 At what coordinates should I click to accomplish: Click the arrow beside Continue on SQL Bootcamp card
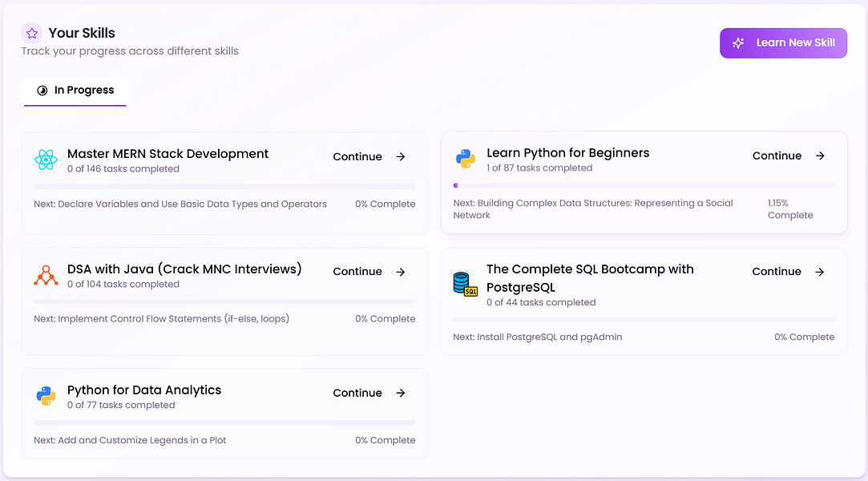click(819, 271)
